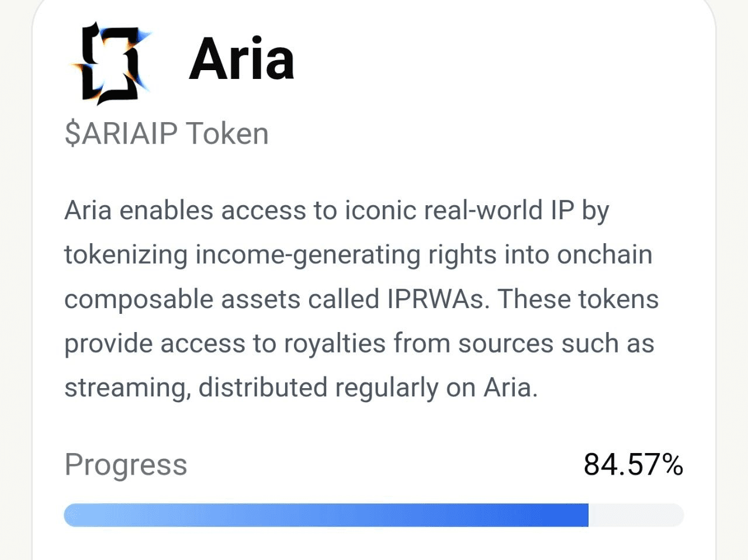The width and height of the screenshot is (748, 560).
Task: Click the Aria logo icon
Action: [x=111, y=63]
